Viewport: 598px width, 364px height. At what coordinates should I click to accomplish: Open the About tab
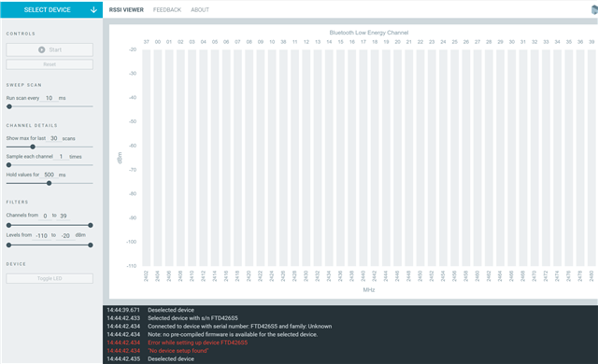coord(200,10)
